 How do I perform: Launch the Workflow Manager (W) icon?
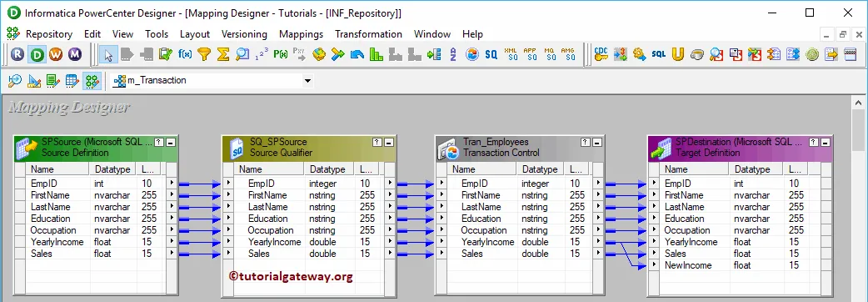click(56, 54)
